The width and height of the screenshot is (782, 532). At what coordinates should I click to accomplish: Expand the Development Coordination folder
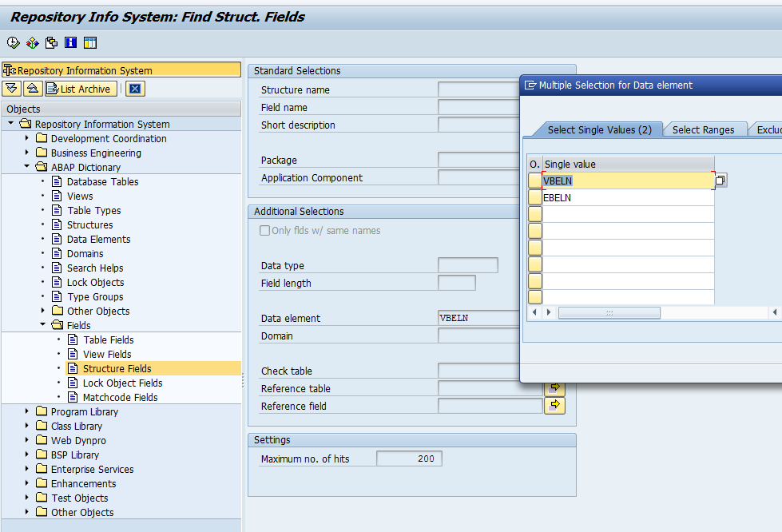[x=27, y=138]
